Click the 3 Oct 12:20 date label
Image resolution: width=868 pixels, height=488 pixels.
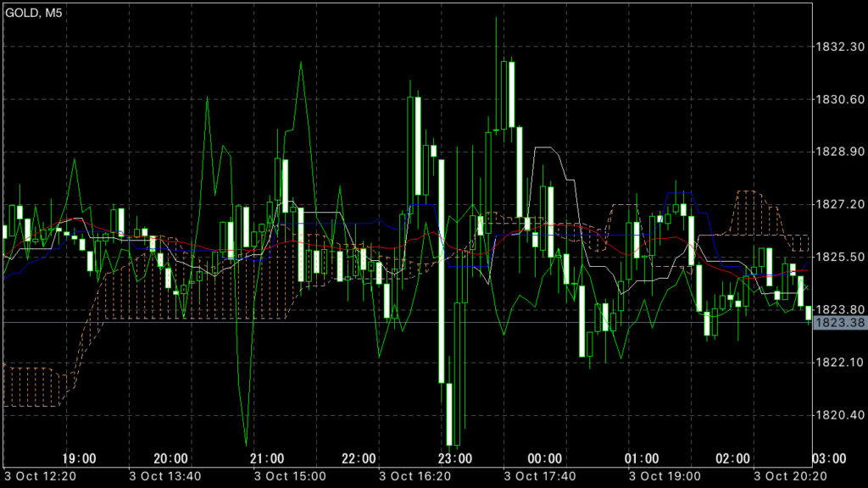[x=41, y=476]
